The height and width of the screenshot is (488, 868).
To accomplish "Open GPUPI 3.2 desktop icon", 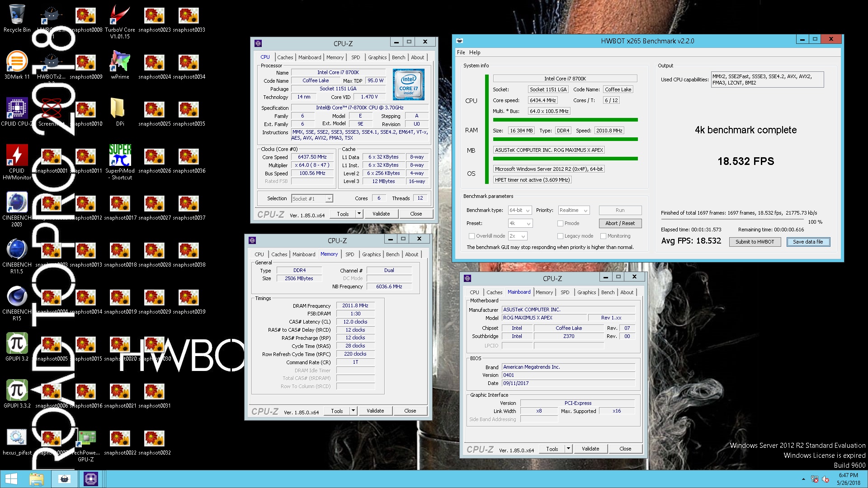I will (17, 347).
